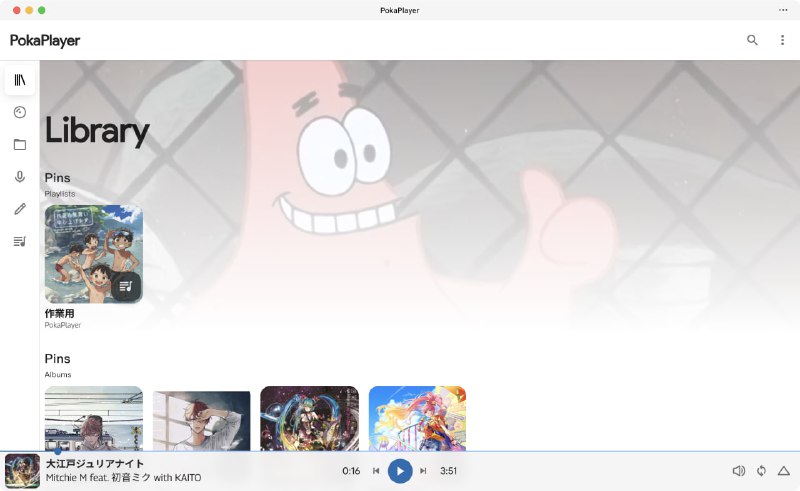Open the Folders view in the sidebar
This screenshot has height=491, width=800.
(19, 145)
